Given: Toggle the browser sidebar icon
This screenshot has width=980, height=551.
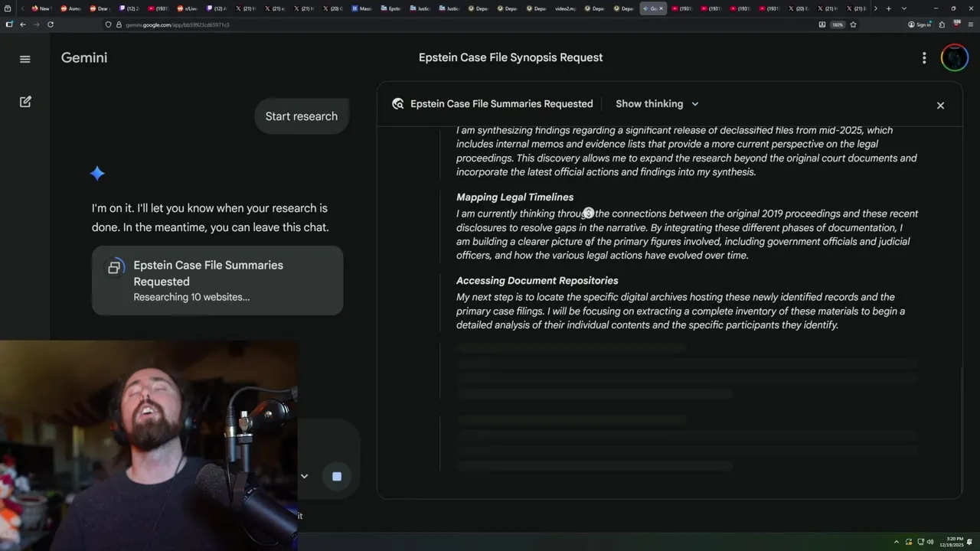Looking at the screenshot, I should (x=9, y=24).
